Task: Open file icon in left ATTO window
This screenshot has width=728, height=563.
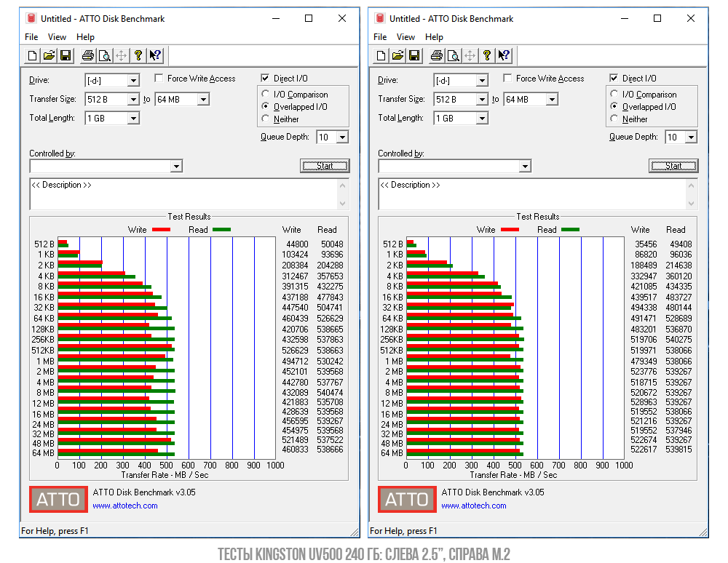Action: pyautogui.click(x=49, y=56)
